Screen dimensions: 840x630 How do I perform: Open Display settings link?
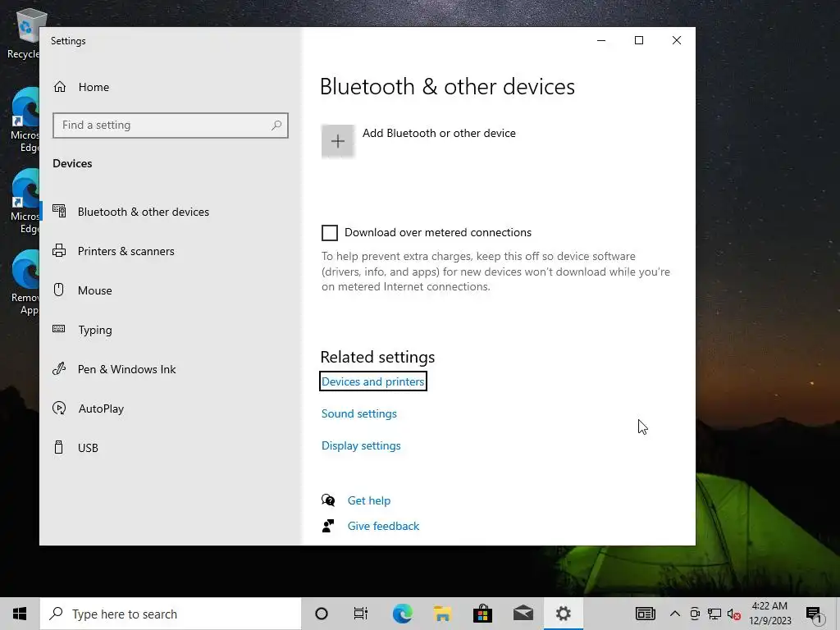(361, 445)
